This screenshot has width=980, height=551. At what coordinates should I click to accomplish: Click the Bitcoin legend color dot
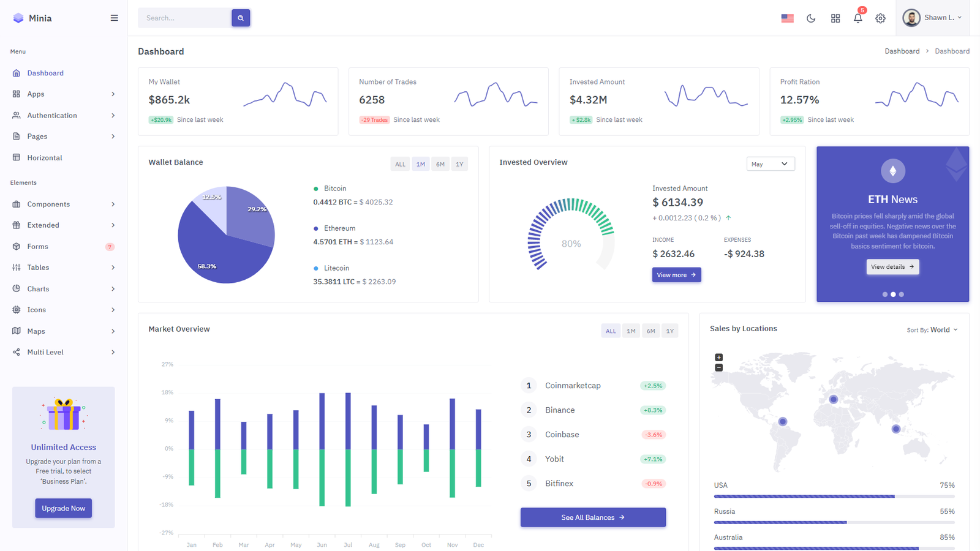tap(316, 189)
